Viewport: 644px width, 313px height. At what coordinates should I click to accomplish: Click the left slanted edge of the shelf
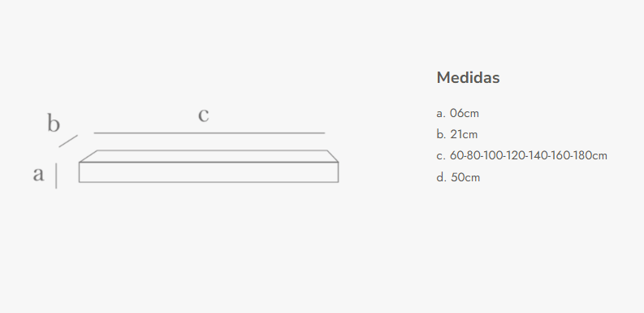click(x=89, y=156)
